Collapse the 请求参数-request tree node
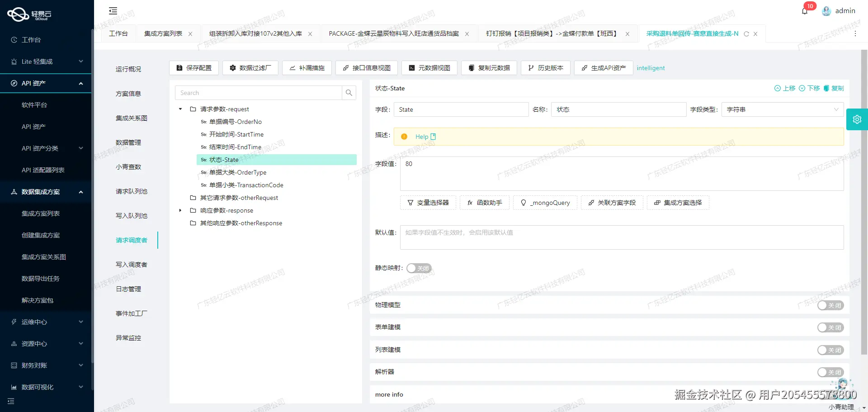Screen dimensions: 868x412 (180, 109)
